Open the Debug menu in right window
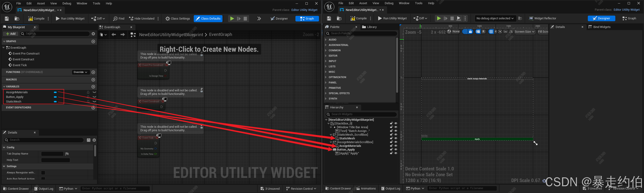Image resolution: width=644 pixels, height=193 pixels. click(x=389, y=3)
